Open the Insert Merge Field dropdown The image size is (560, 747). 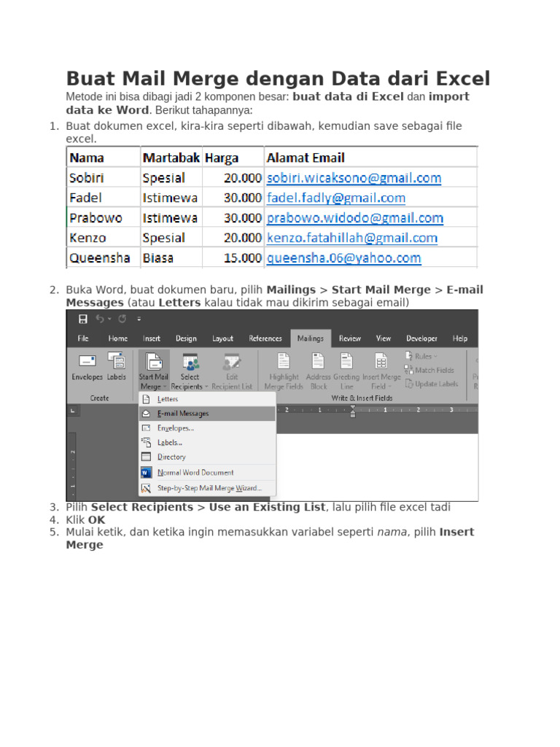[381, 371]
